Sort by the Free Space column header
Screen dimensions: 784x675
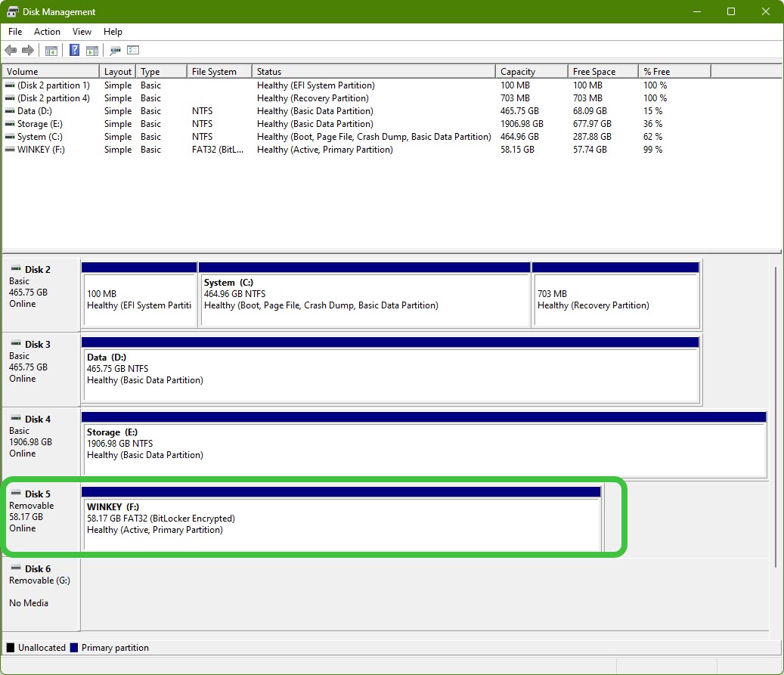tap(603, 72)
